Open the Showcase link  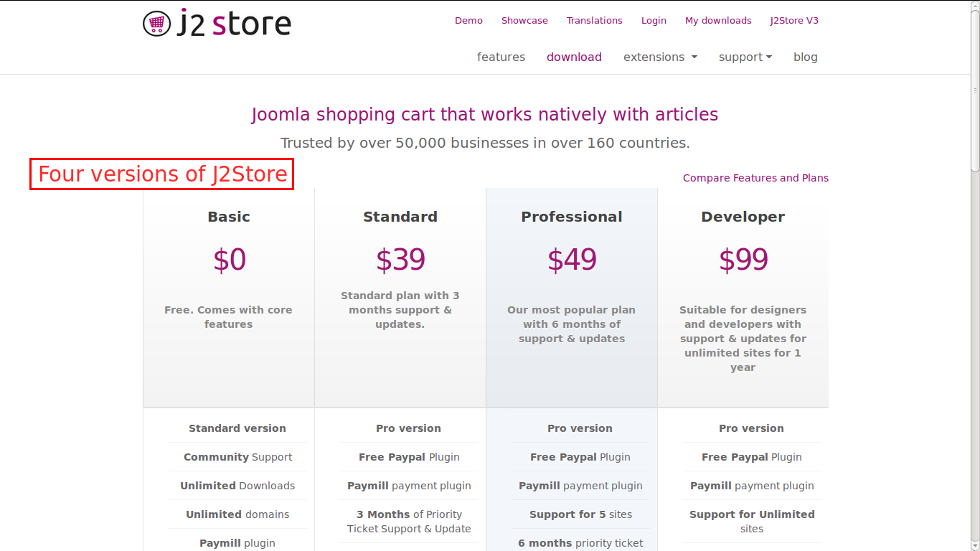click(524, 21)
